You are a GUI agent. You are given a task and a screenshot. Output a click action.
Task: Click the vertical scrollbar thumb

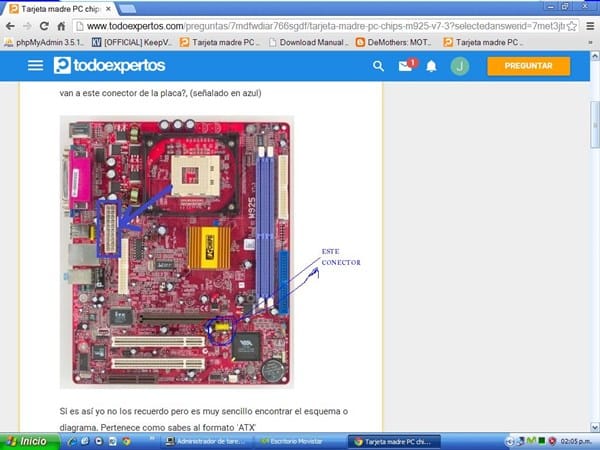click(595, 124)
